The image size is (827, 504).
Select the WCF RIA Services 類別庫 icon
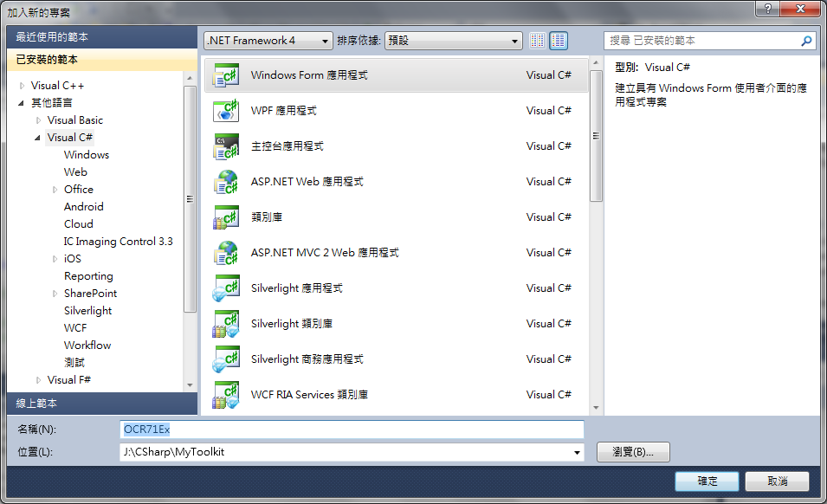(226, 395)
